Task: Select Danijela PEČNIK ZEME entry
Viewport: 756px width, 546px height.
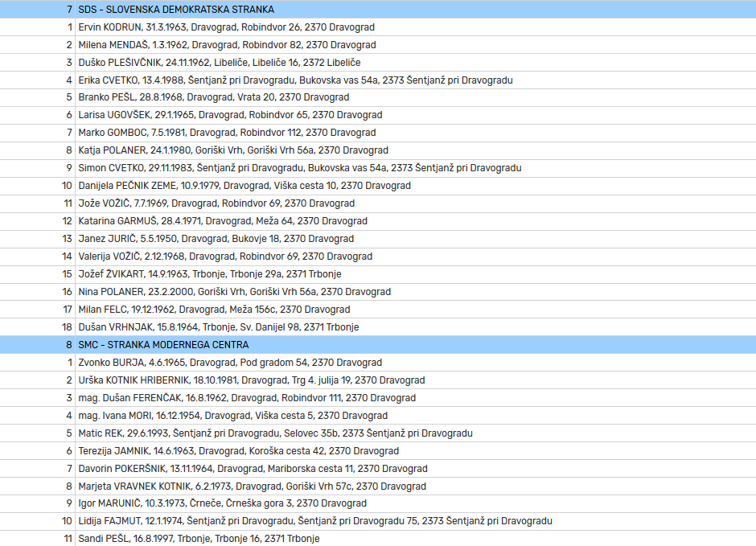Action: pyautogui.click(x=378, y=186)
